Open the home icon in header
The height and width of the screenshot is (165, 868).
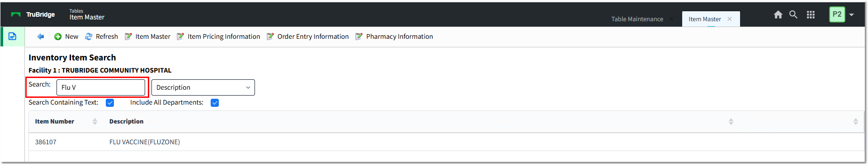[x=778, y=15]
